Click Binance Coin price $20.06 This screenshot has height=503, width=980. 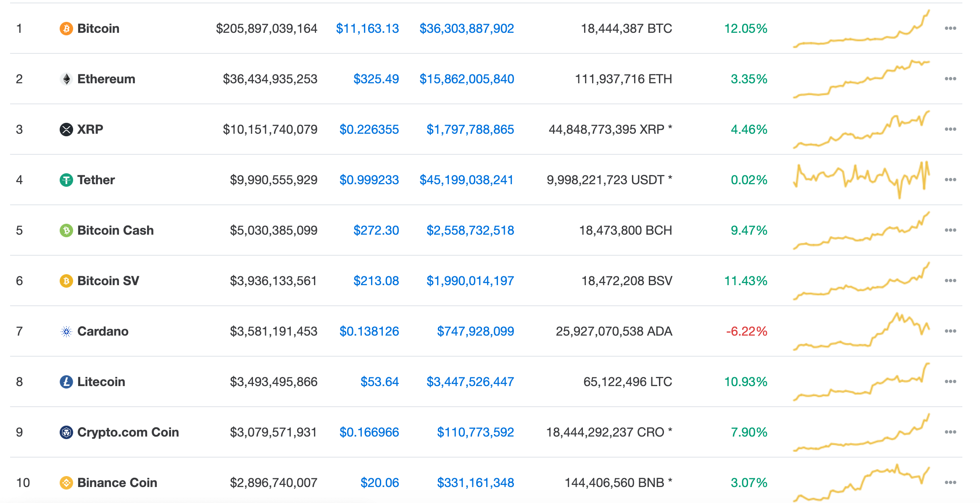pos(379,483)
